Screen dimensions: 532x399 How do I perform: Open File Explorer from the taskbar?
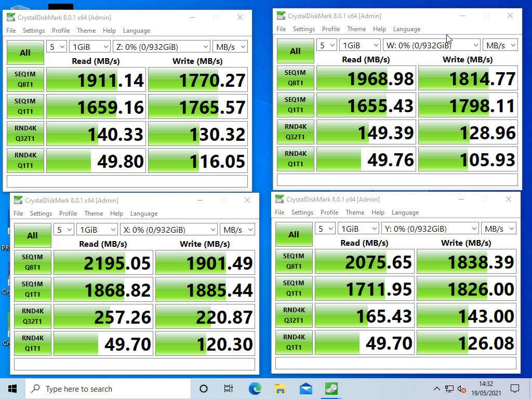[280, 389]
